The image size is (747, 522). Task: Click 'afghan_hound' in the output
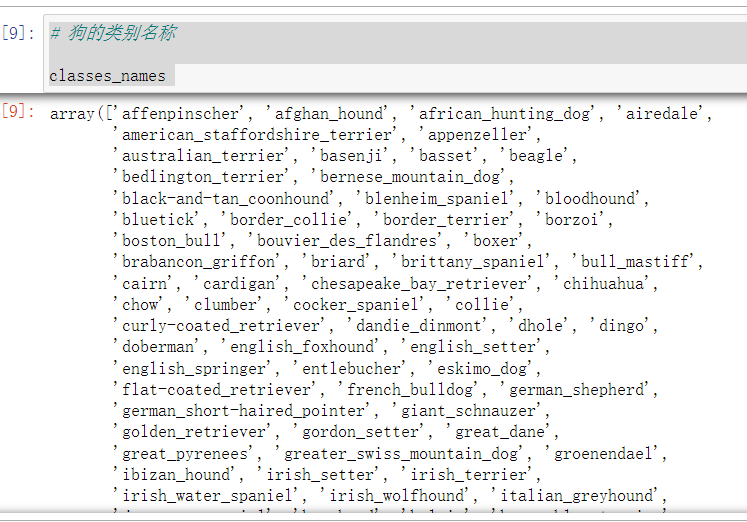pos(329,114)
